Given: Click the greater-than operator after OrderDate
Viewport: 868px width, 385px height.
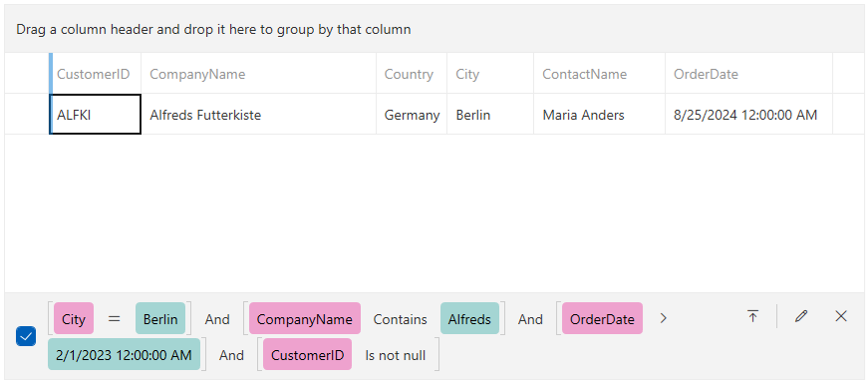Looking at the screenshot, I should point(663,318).
